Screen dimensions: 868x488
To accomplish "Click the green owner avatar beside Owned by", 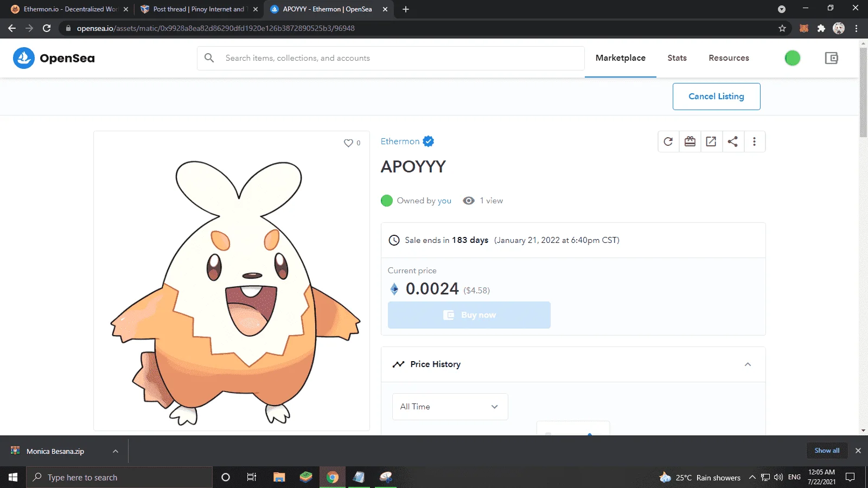I will (387, 201).
